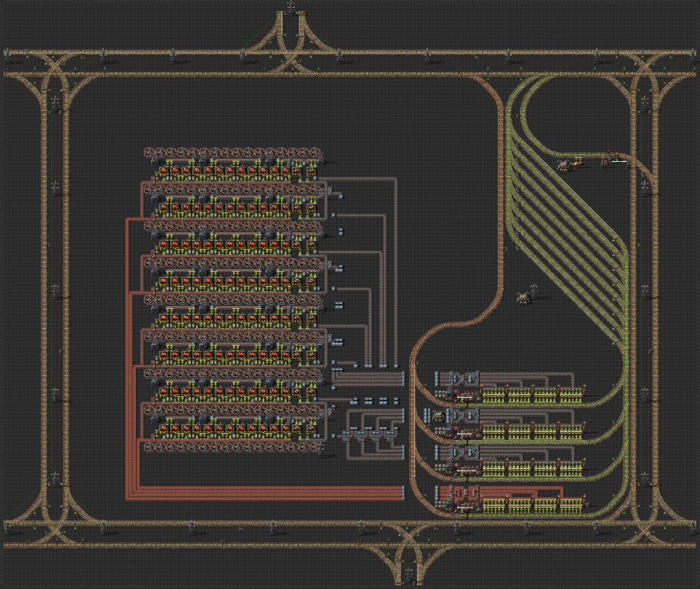Screen dimensions: 700x589
Task: Click the big electric pole at bottom rail junction
Action: click(408, 574)
